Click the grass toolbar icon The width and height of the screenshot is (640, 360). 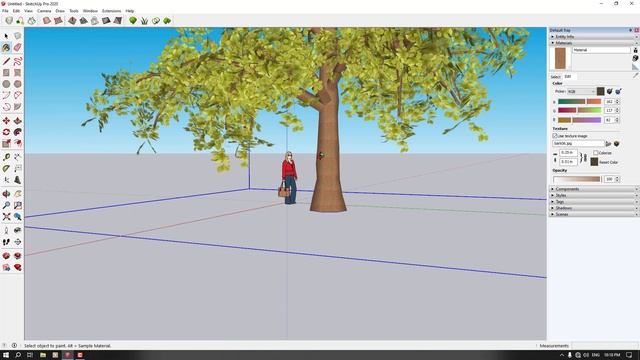[144, 20]
